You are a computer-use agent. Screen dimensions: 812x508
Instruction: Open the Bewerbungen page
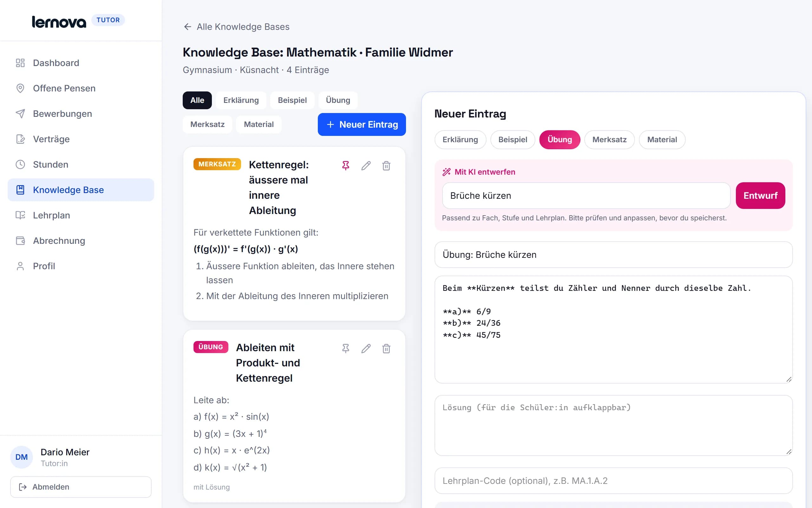81,114
